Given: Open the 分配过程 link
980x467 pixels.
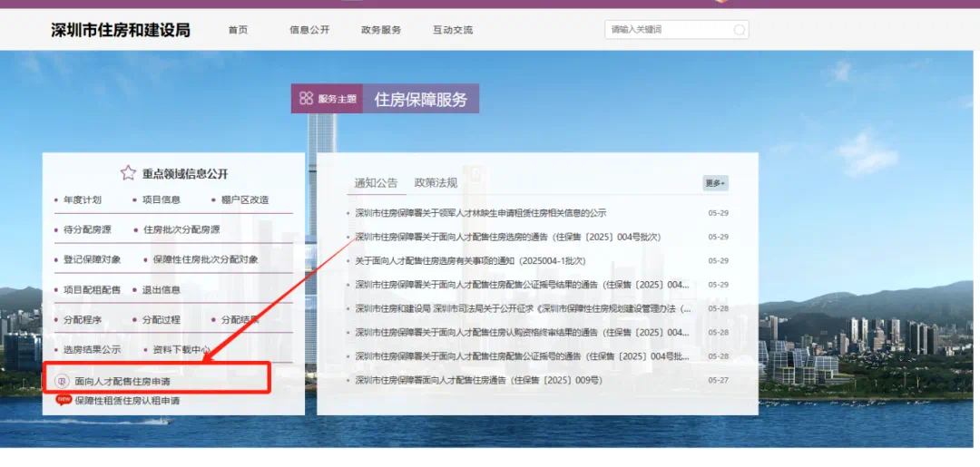Looking at the screenshot, I should [162, 320].
